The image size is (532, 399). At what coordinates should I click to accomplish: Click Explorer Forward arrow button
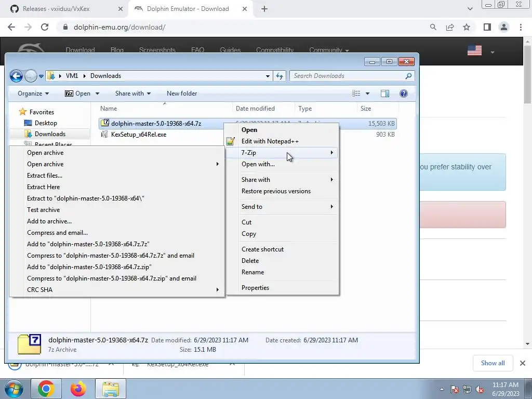tap(31, 76)
